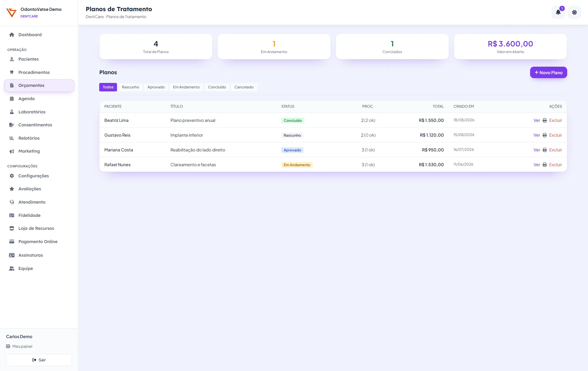Click the Pagamento Online credit card icon

click(x=12, y=242)
